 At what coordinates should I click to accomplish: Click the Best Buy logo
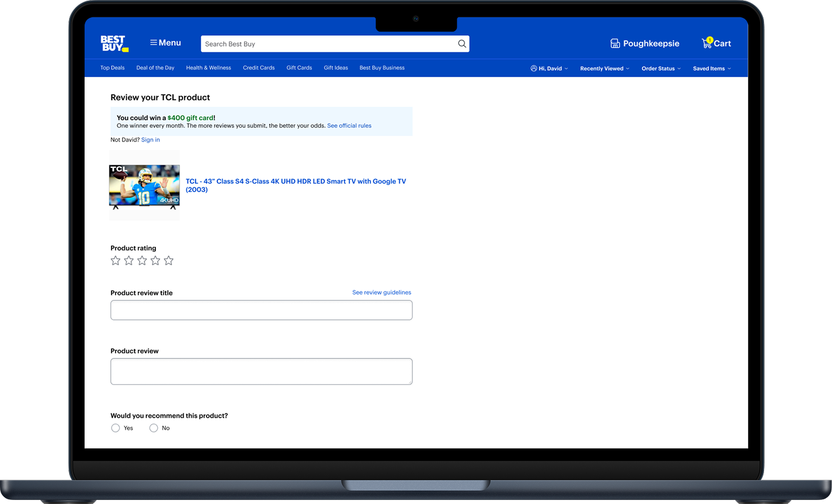[115, 44]
